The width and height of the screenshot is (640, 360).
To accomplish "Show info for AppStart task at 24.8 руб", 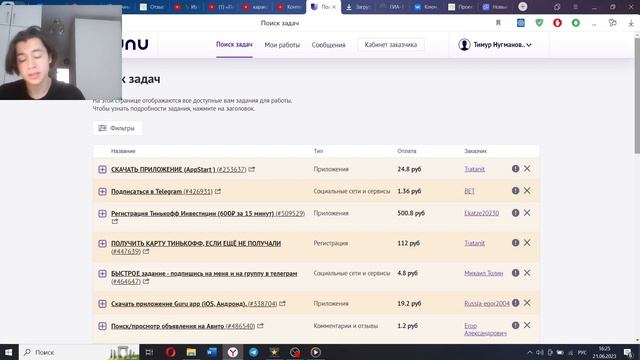I will (x=516, y=169).
